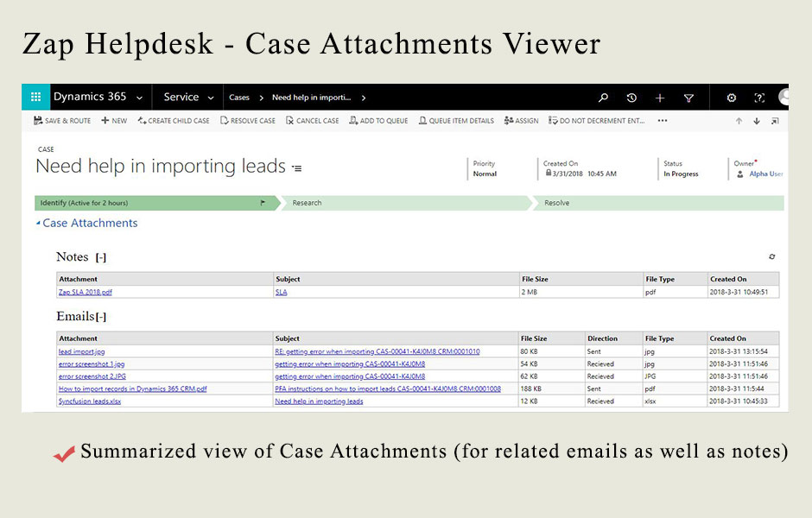812x518 pixels.
Task: Click the 188 KB file size cell
Action: click(551, 388)
